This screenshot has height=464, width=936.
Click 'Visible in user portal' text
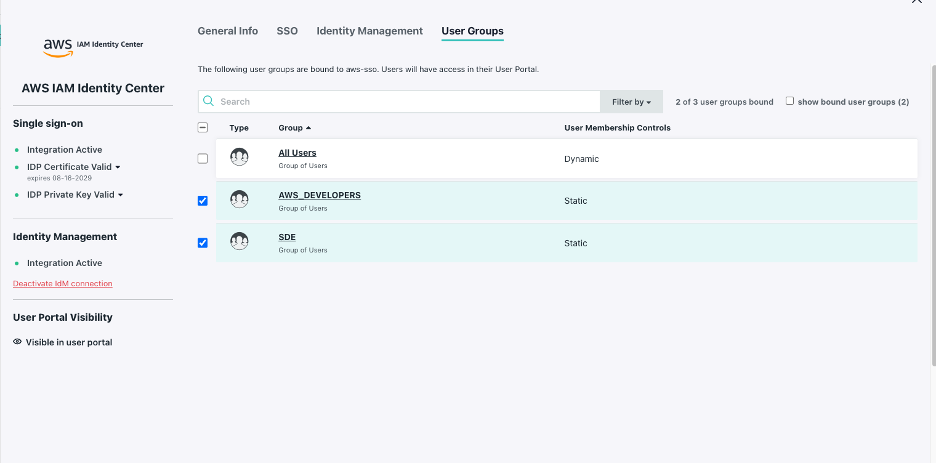(69, 342)
